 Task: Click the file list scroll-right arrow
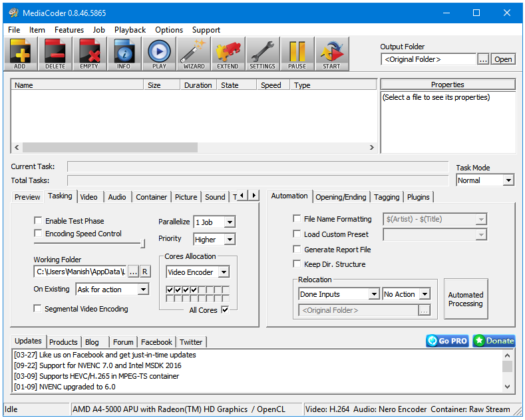point(371,147)
